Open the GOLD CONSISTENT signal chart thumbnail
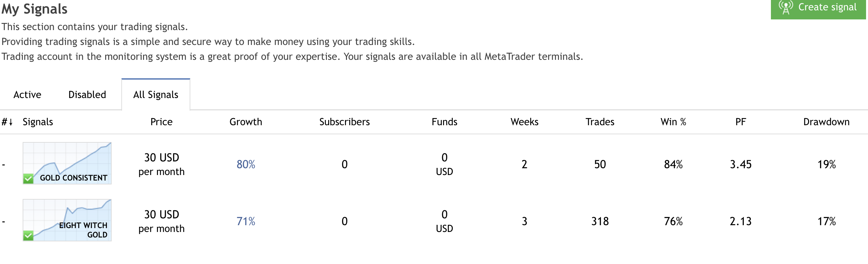 coord(67,163)
